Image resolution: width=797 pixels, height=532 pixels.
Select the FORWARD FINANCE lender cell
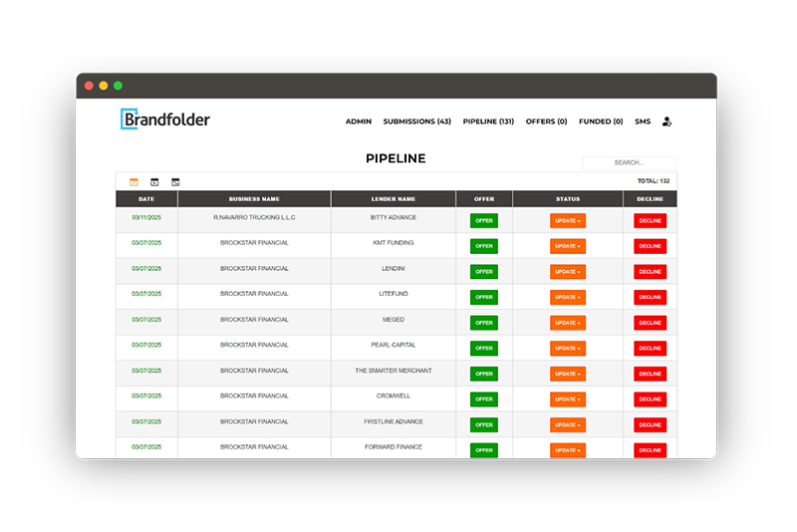tap(394, 447)
